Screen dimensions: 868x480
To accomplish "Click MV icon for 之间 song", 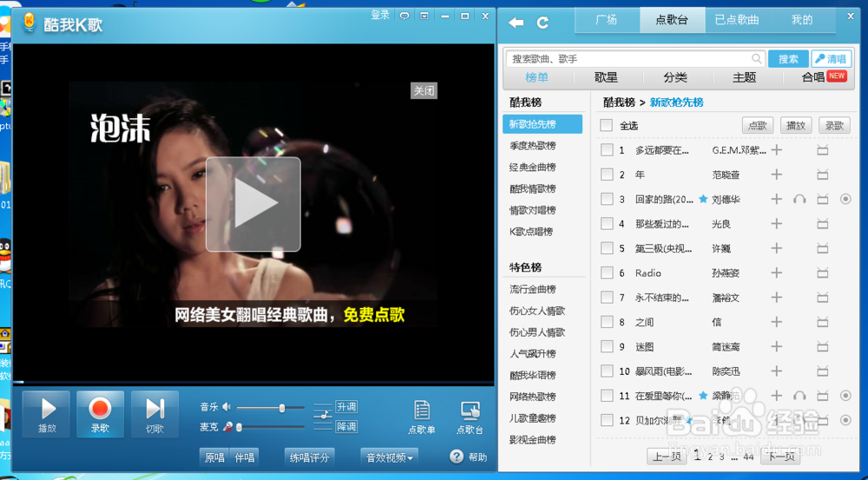I will tap(823, 322).
